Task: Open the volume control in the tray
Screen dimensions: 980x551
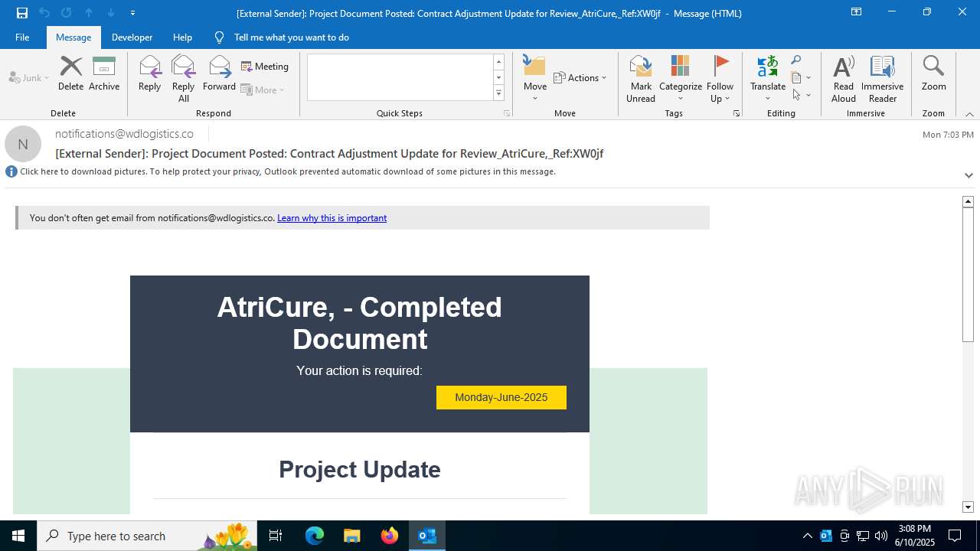Action: 881,536
